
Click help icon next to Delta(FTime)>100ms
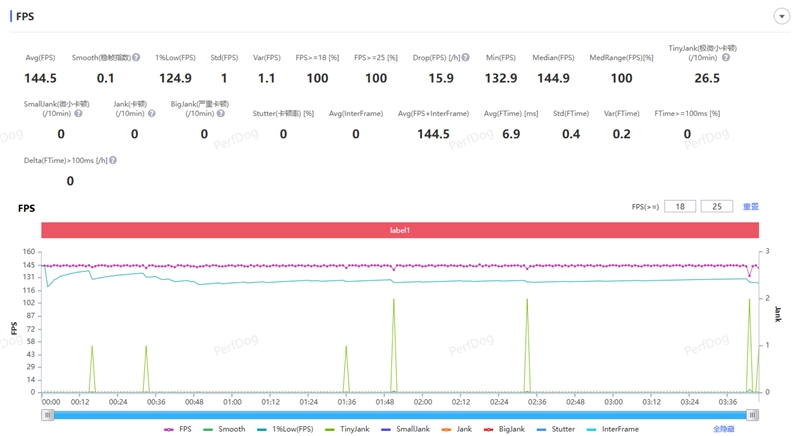113,160
